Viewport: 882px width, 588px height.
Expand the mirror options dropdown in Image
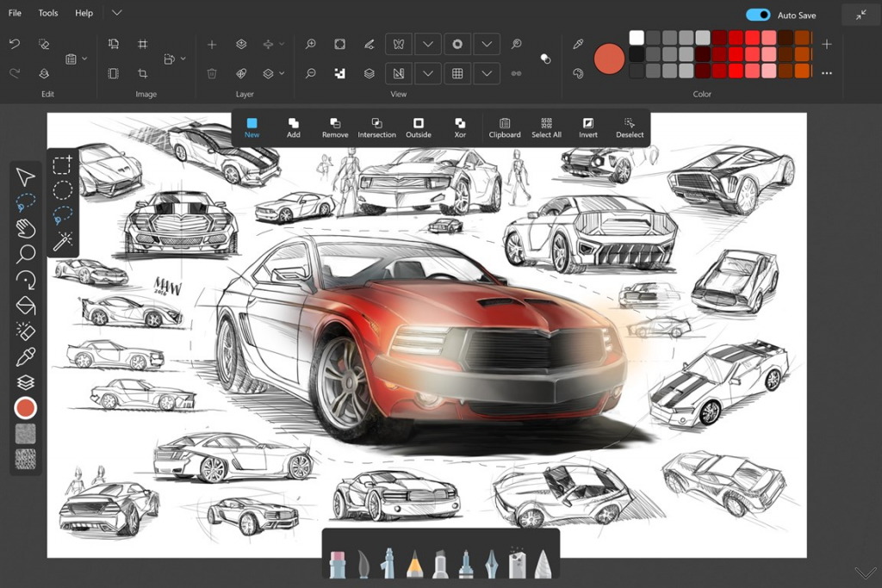click(x=183, y=59)
